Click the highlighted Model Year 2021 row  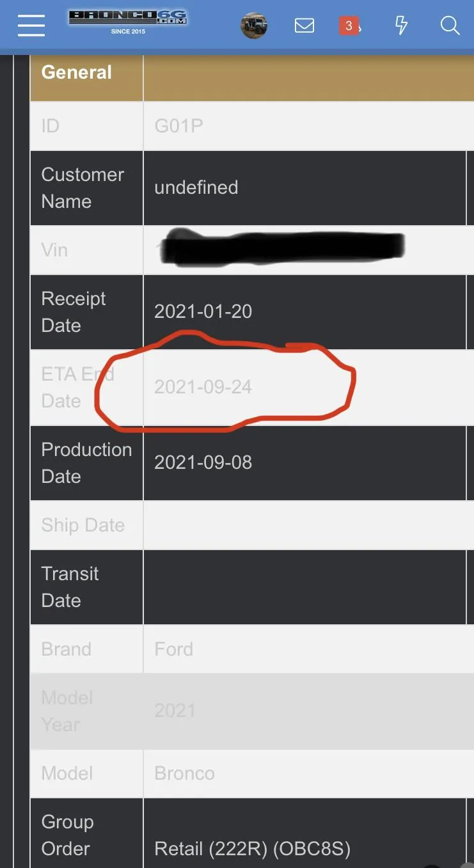coord(252,711)
